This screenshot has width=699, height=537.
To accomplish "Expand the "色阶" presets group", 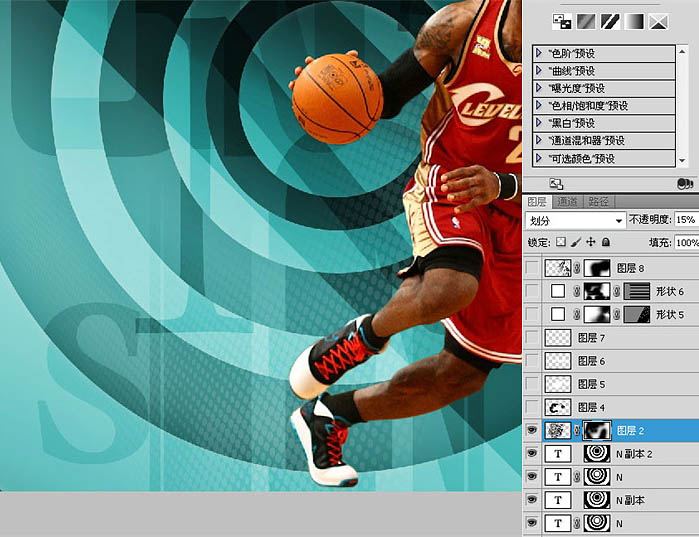I will point(539,53).
